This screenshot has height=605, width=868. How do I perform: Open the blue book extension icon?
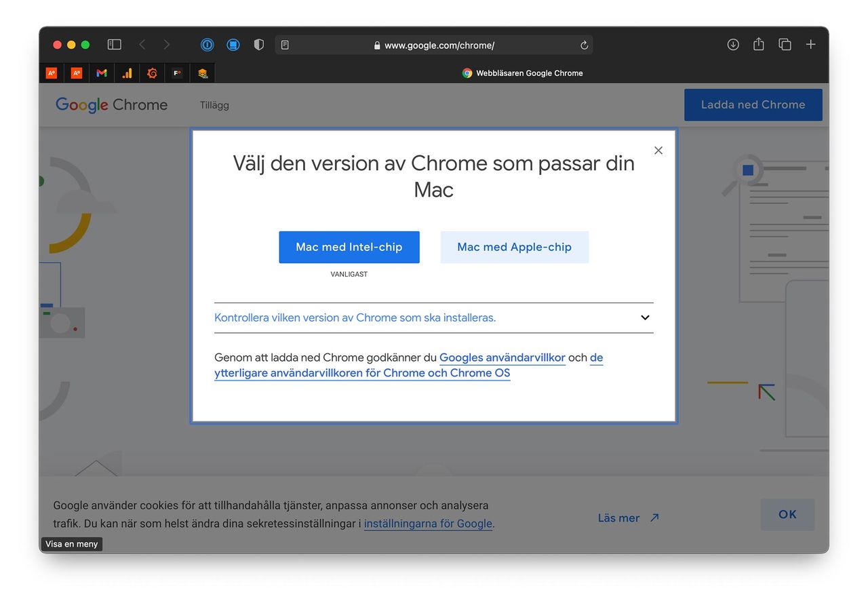click(233, 45)
